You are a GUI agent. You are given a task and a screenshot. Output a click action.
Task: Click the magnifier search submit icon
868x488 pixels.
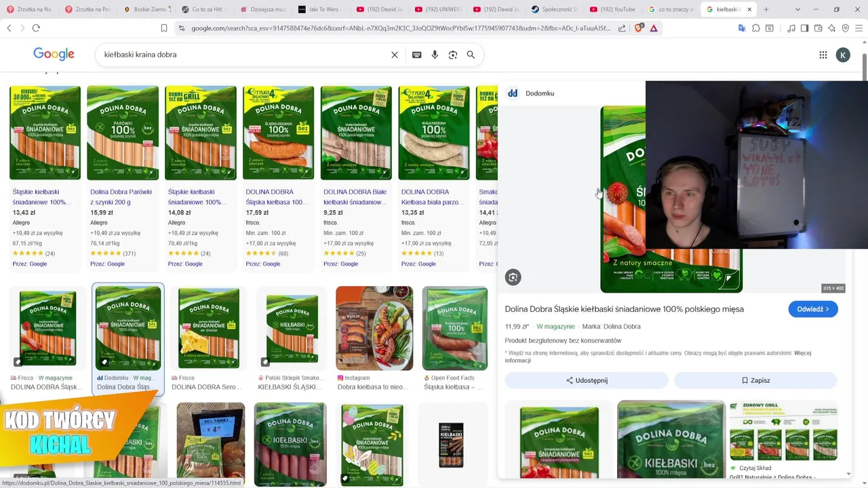coord(471,55)
